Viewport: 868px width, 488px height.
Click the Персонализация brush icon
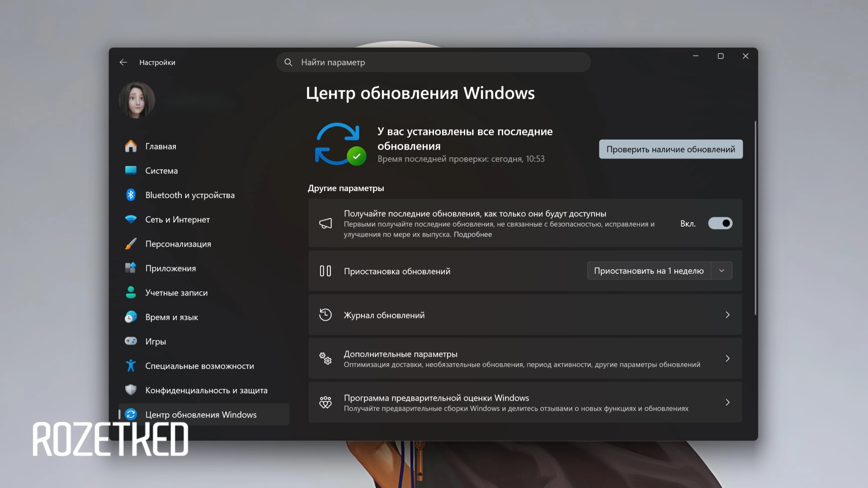[131, 244]
